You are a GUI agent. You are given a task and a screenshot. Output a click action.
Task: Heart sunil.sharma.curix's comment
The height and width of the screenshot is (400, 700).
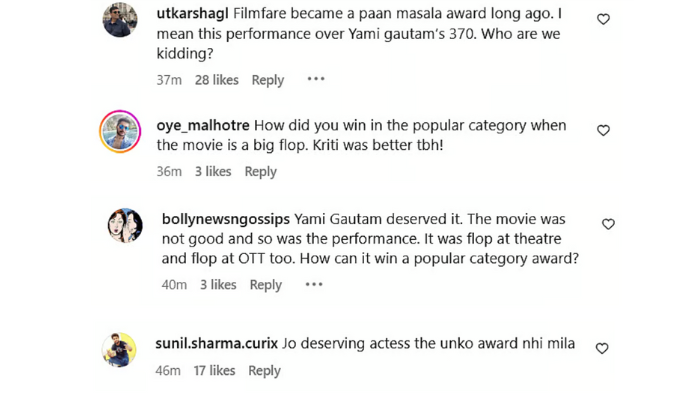click(x=602, y=348)
